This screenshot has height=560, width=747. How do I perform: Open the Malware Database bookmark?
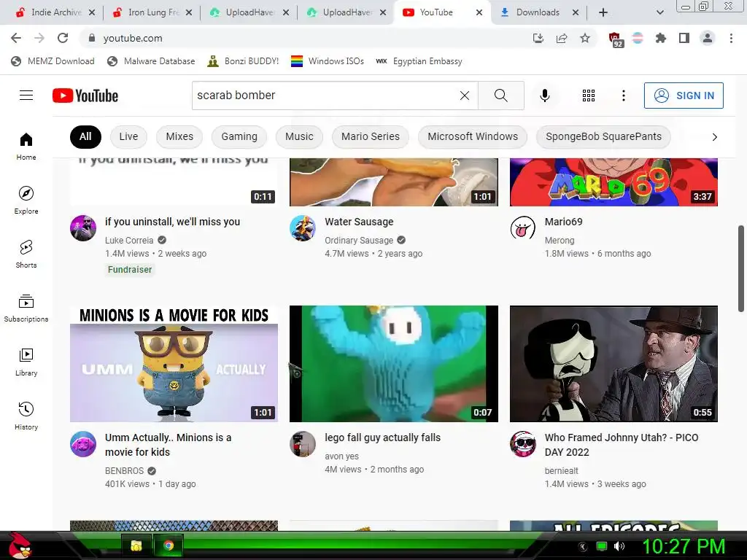152,61
